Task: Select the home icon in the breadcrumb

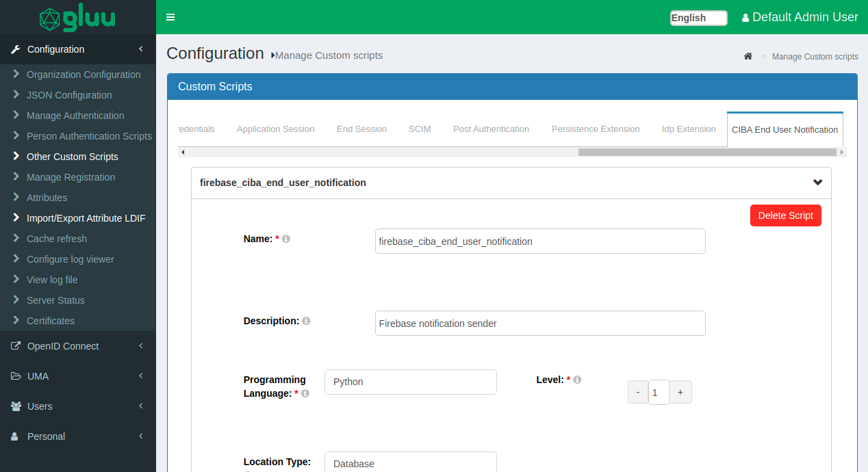Action: [x=748, y=56]
